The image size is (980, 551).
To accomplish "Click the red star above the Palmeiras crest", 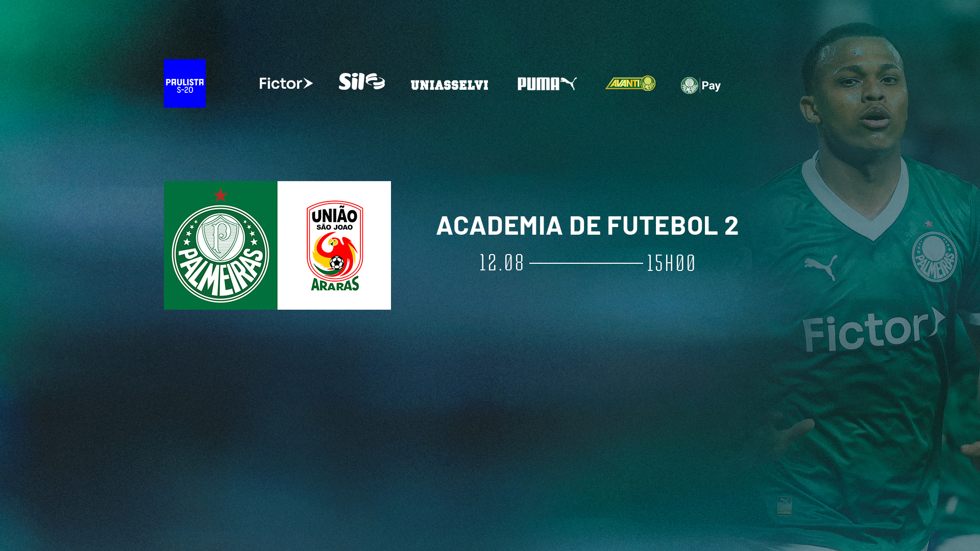I will pyautogui.click(x=220, y=195).
